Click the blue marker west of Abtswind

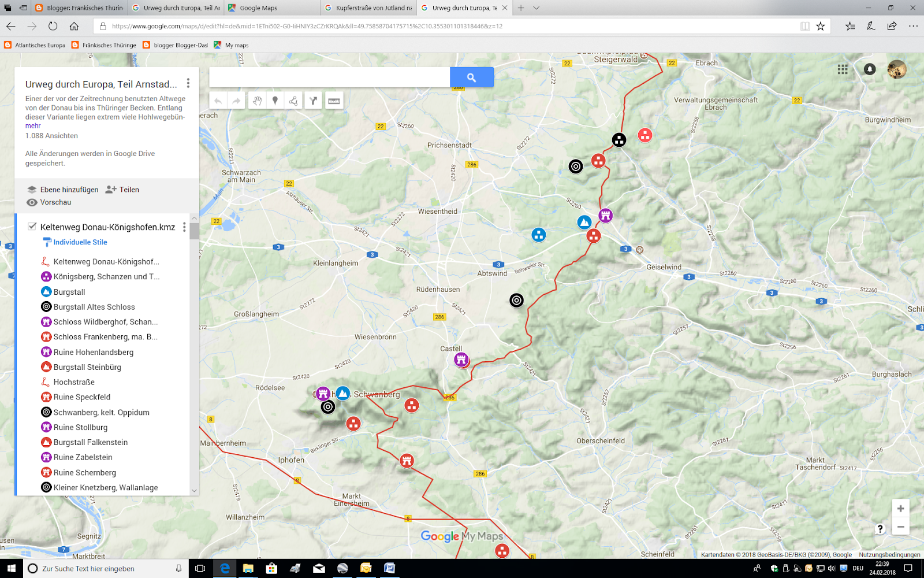point(539,235)
